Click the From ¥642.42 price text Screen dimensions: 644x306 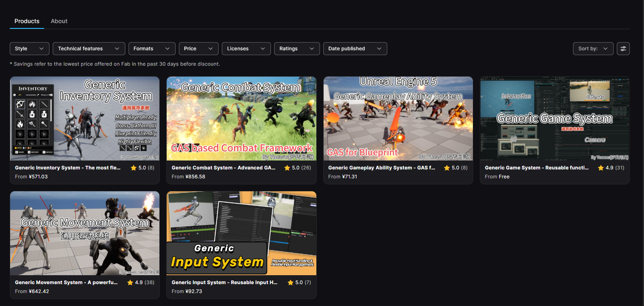click(32, 291)
